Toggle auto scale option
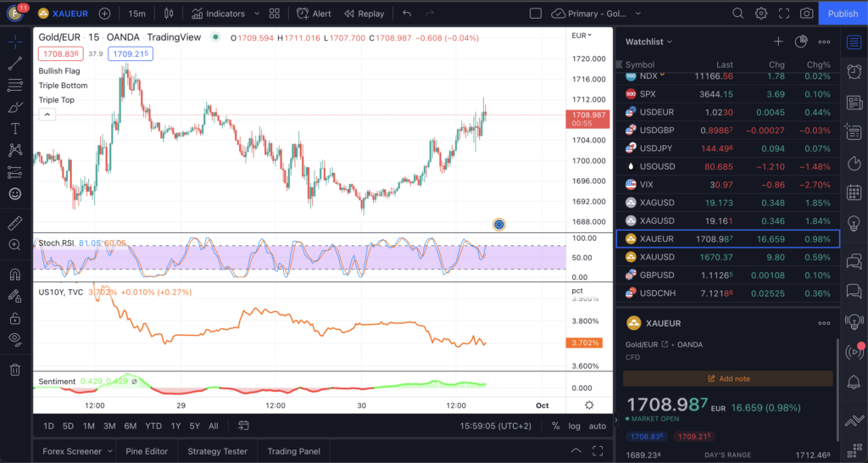The width and height of the screenshot is (868, 463). pyautogui.click(x=598, y=426)
